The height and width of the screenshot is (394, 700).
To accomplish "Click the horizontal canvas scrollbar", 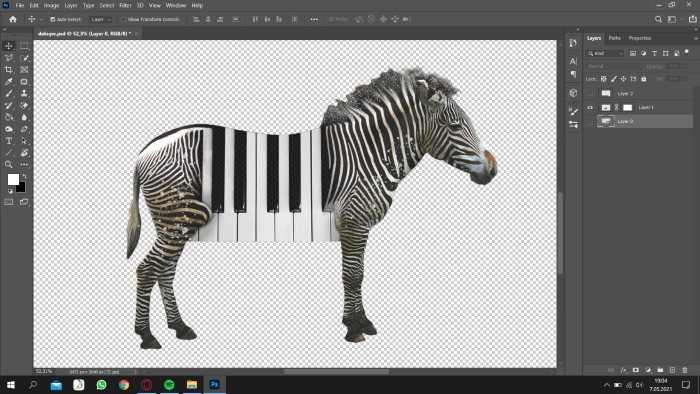I will (337, 371).
